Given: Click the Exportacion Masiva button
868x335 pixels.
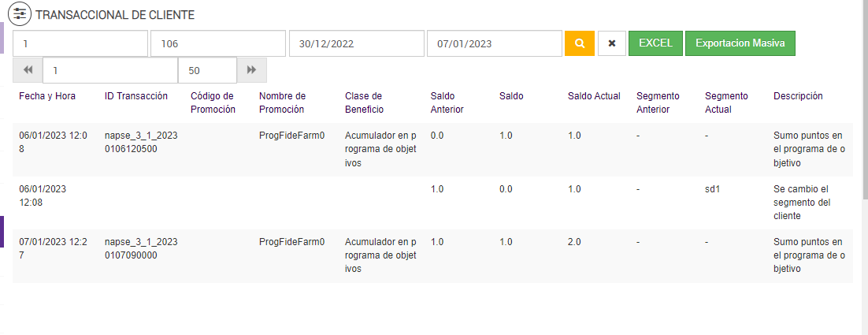Looking at the screenshot, I should click(x=740, y=43).
